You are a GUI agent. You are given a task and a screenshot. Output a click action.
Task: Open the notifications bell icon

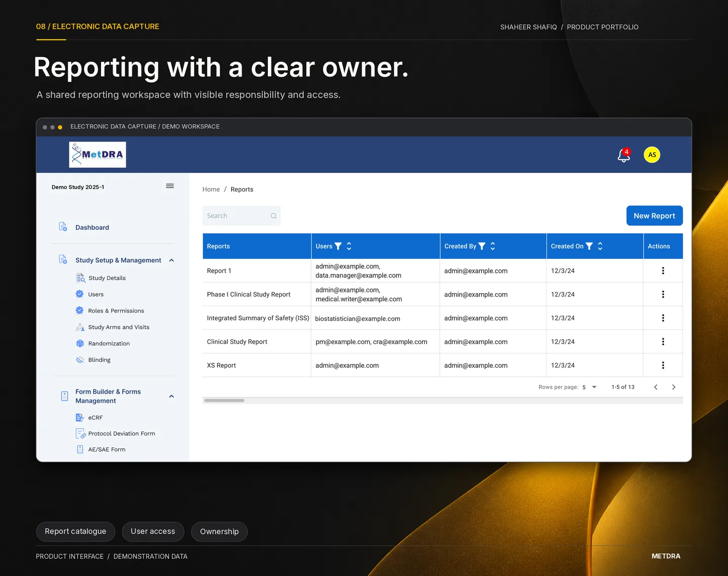(624, 156)
